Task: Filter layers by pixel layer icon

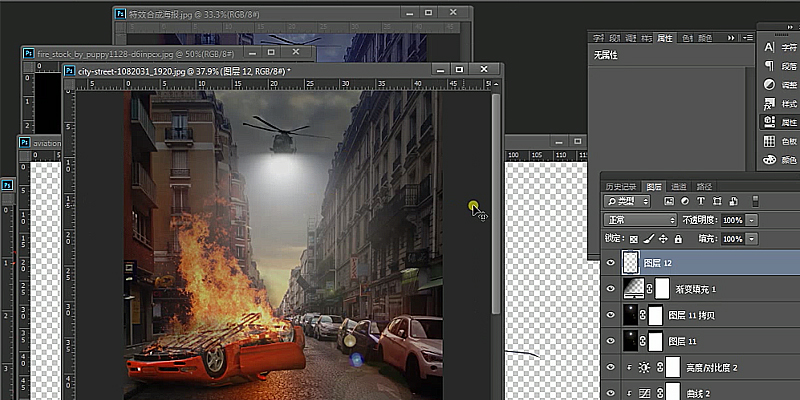Action: click(669, 201)
